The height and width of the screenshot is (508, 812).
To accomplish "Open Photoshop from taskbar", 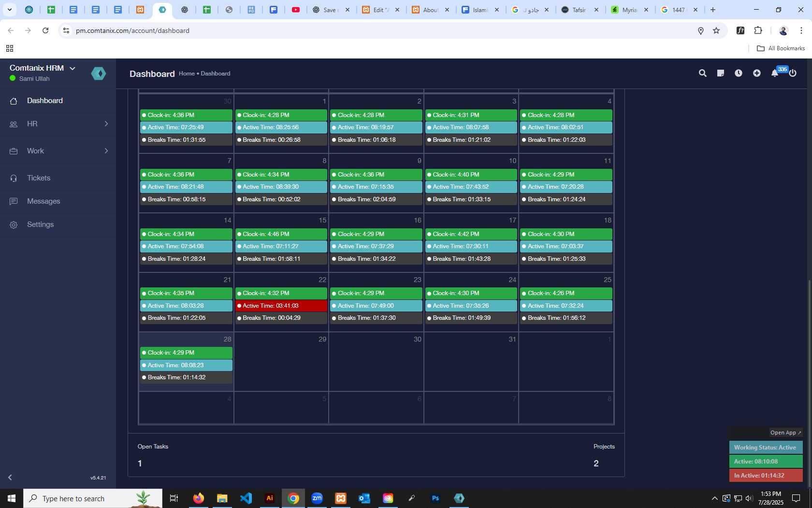I will [435, 498].
